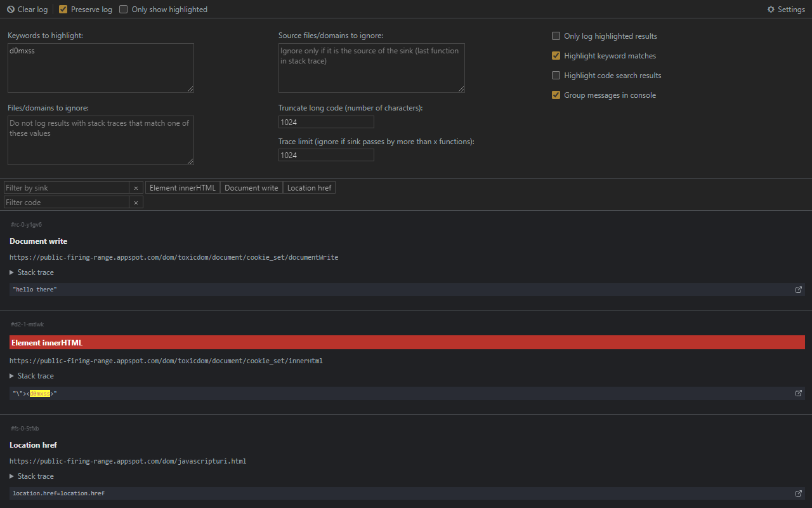Click the Filter code input
812x508 pixels.
[67, 203]
